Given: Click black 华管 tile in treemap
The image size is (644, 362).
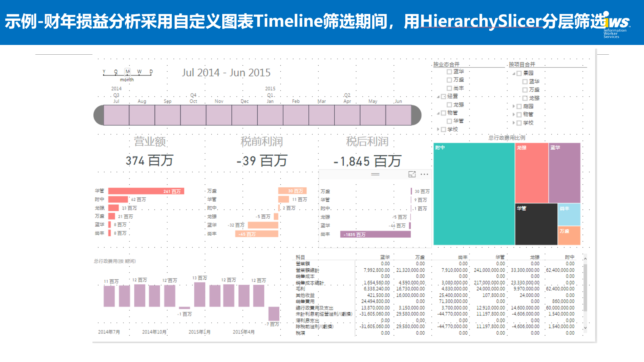Looking at the screenshot, I should tap(536, 224).
